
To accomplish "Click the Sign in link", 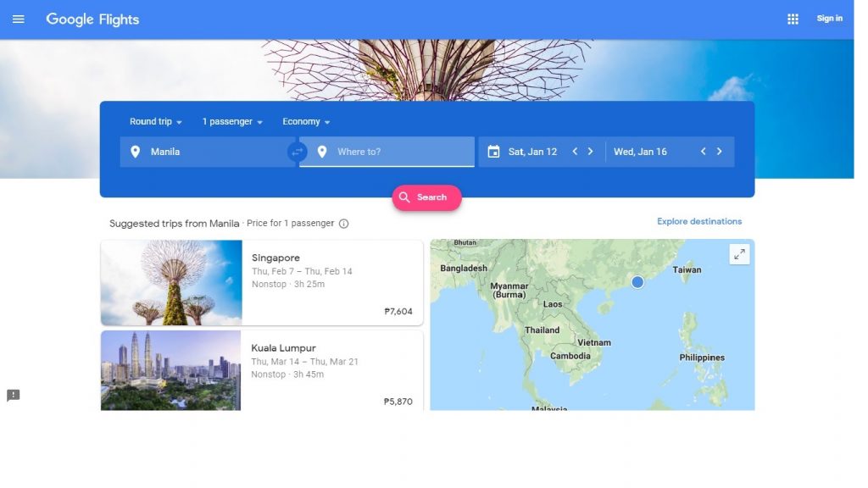I will click(x=829, y=19).
